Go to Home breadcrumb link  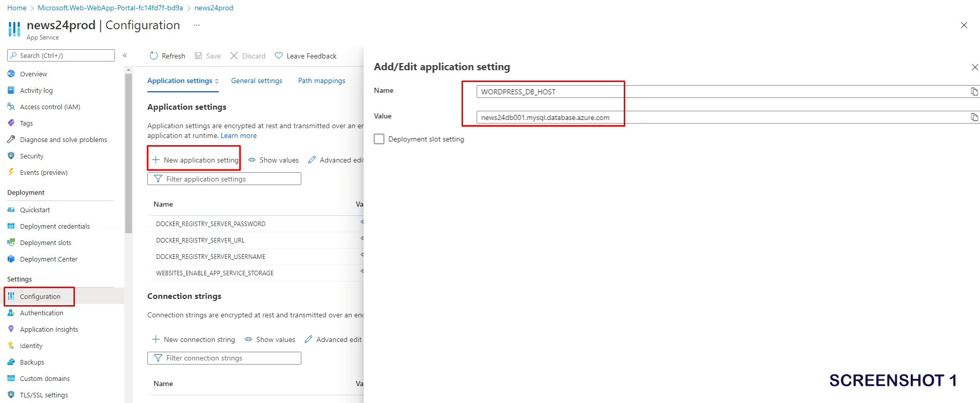pos(17,8)
